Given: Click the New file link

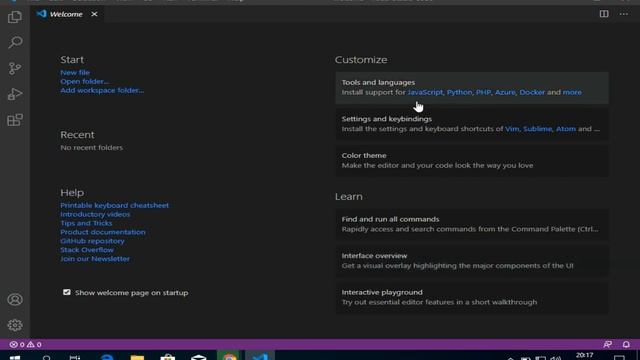Looking at the screenshot, I should tap(75, 72).
